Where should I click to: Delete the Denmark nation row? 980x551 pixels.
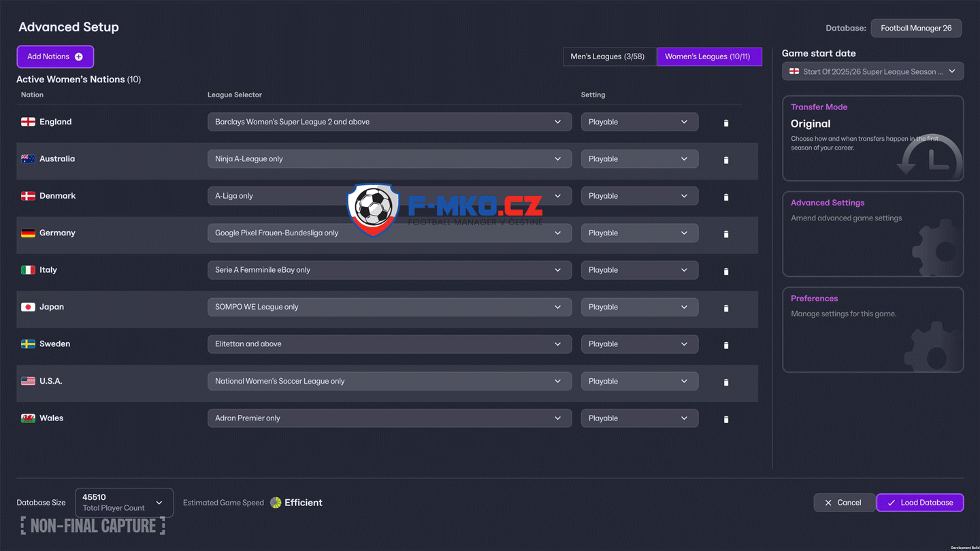726,197
